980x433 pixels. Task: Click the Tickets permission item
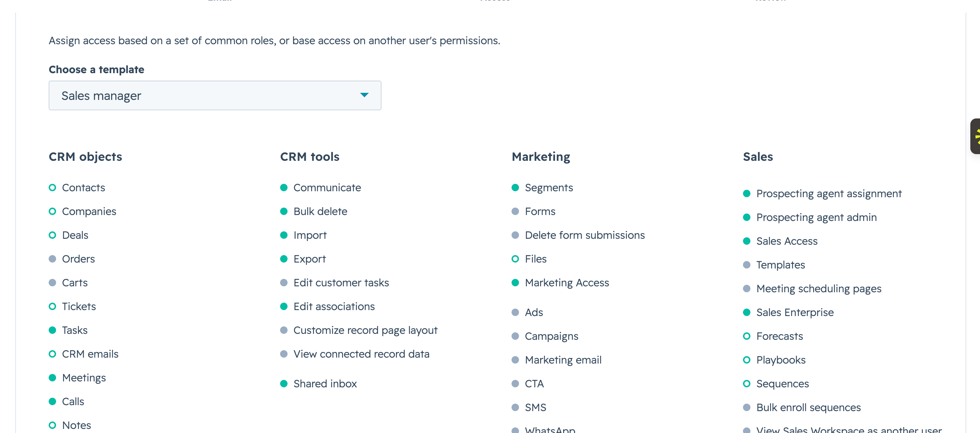click(x=79, y=306)
